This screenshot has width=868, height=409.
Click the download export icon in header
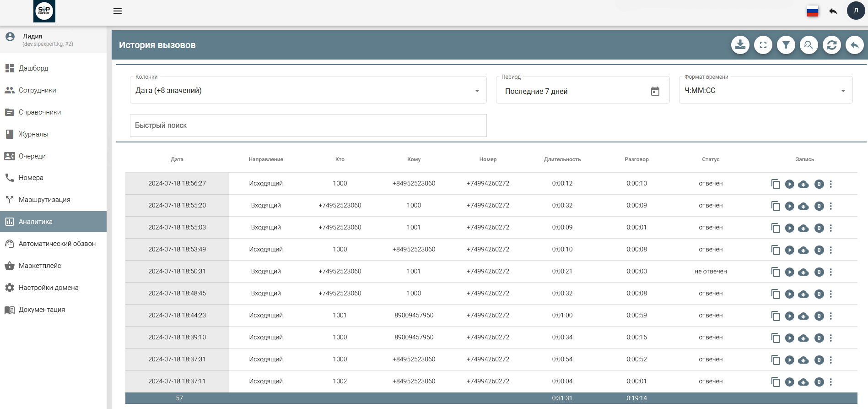pyautogui.click(x=740, y=45)
